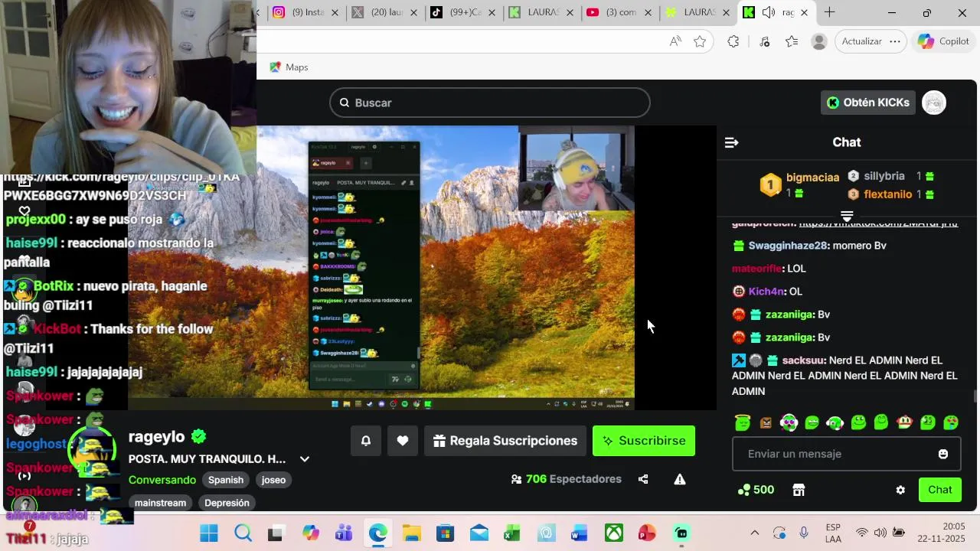980x551 pixels.
Task: Select the red mushroom-hat emote
Action: click(x=905, y=422)
